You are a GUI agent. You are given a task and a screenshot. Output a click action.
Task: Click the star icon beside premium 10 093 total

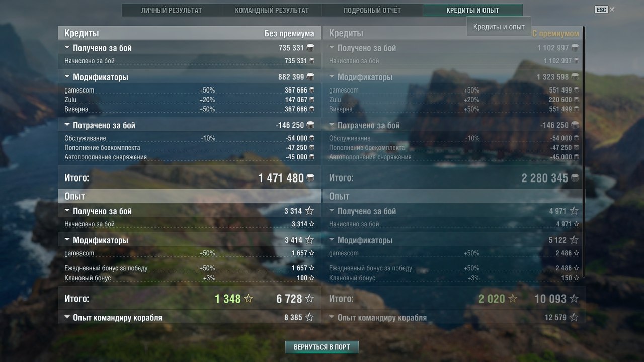(574, 299)
